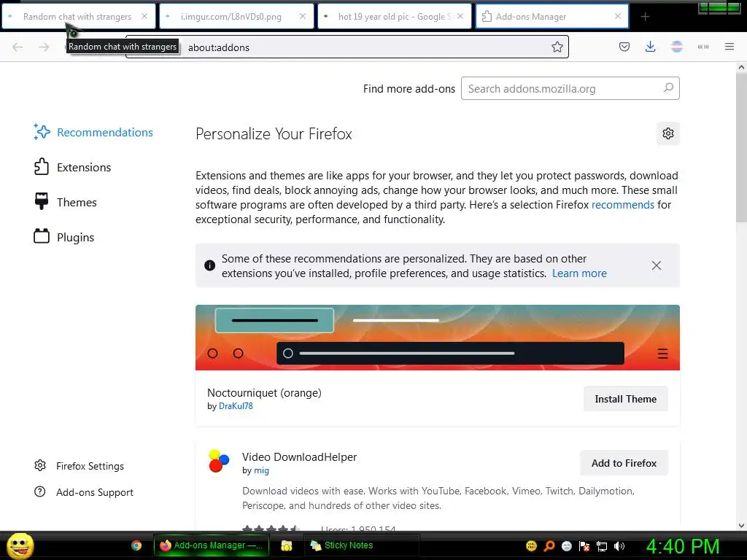Image resolution: width=747 pixels, height=560 pixels.
Task: Open a new tab with the plus button
Action: tap(645, 17)
